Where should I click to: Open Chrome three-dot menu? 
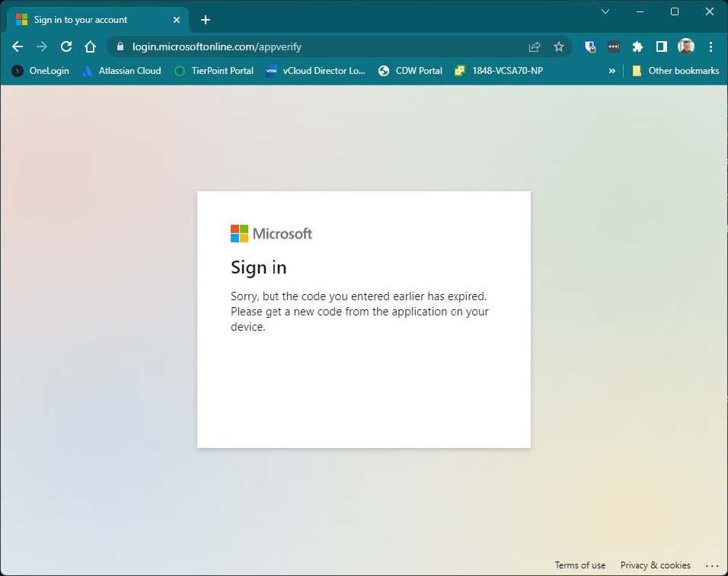710,46
